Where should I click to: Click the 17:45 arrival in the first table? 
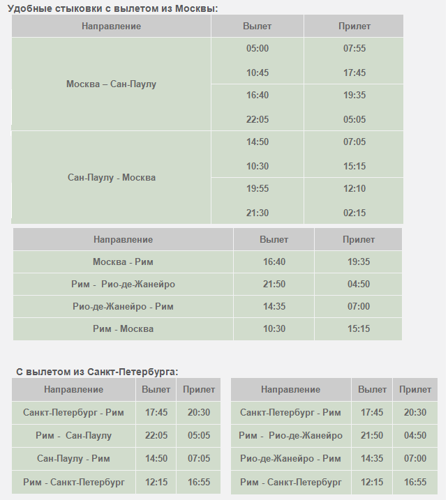pos(354,73)
